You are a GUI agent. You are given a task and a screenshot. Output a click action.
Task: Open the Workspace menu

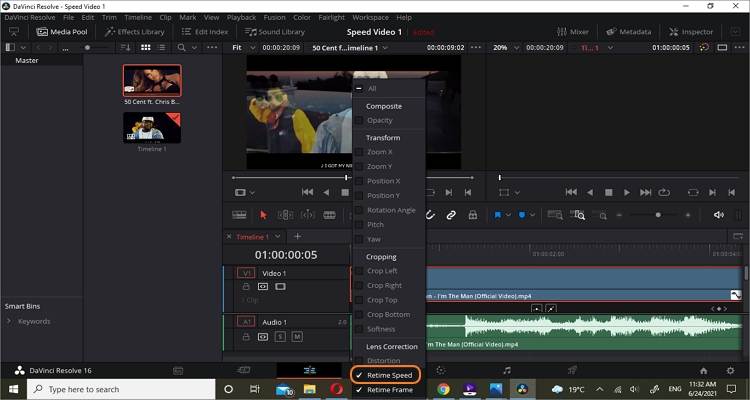click(x=370, y=17)
